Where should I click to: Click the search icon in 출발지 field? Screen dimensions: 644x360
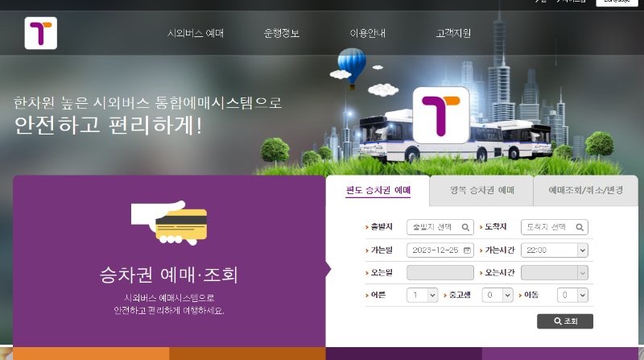pos(465,227)
